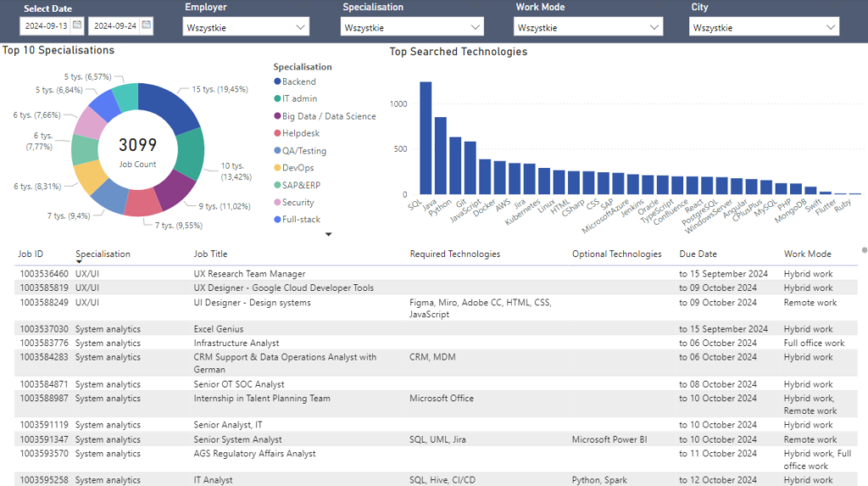Click the Security legend color marker

[277, 203]
